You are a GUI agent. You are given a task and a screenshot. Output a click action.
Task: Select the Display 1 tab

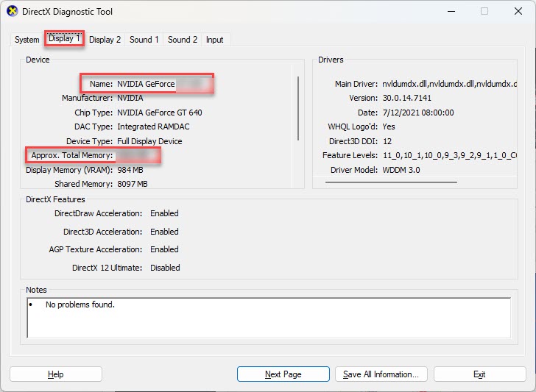[65, 39]
